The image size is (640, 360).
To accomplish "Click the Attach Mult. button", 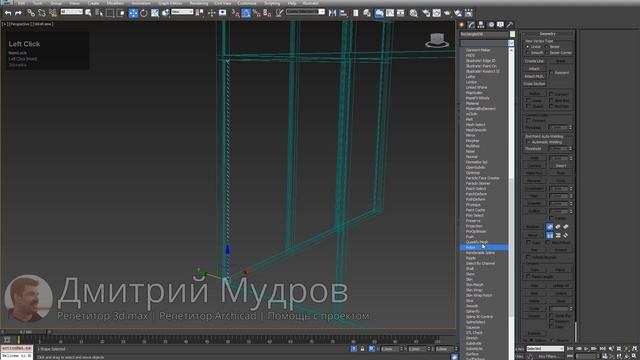I will tap(534, 76).
